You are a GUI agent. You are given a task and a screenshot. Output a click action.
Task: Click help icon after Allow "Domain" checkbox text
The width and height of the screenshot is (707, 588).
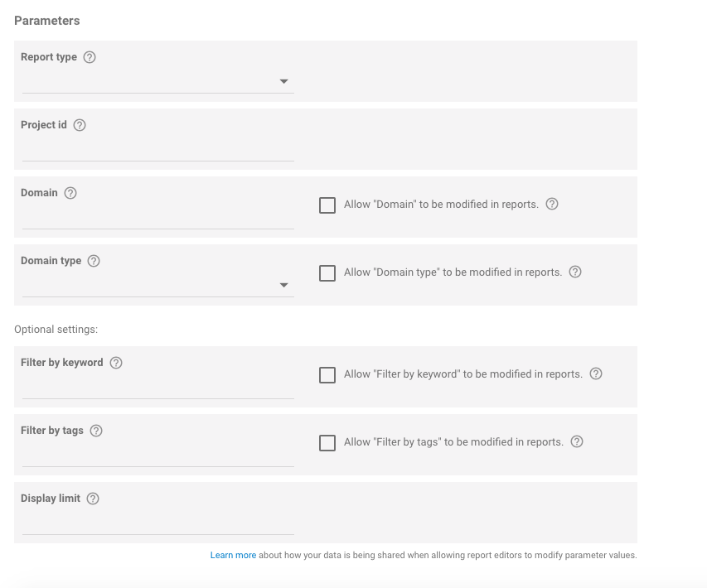pyautogui.click(x=552, y=204)
